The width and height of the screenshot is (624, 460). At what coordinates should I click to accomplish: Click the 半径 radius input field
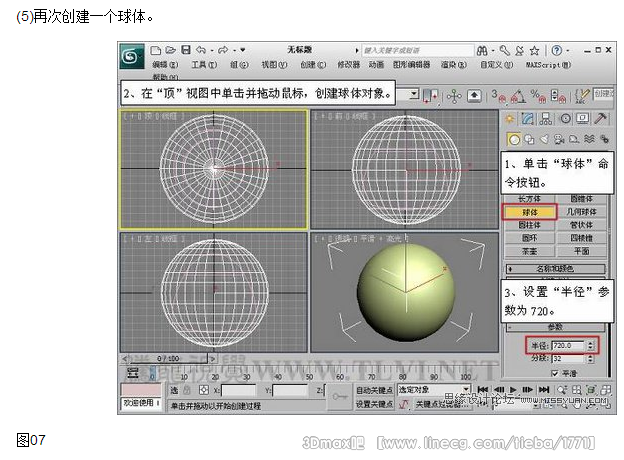point(569,346)
